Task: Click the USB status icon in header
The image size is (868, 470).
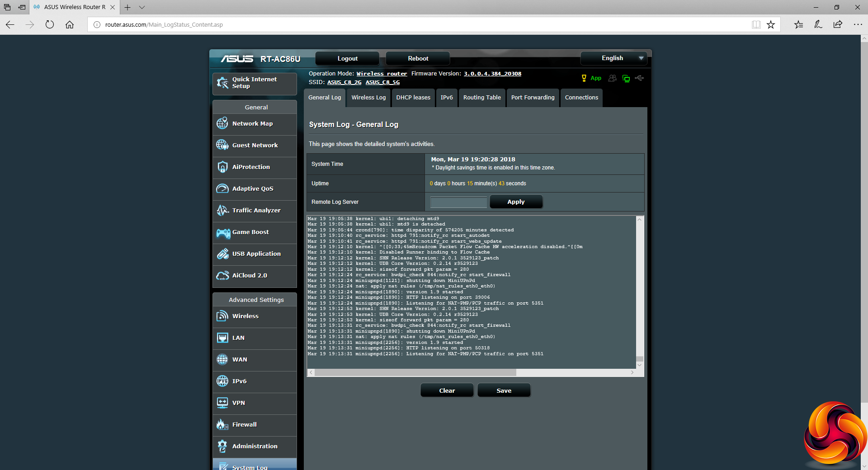Action: 639,78
